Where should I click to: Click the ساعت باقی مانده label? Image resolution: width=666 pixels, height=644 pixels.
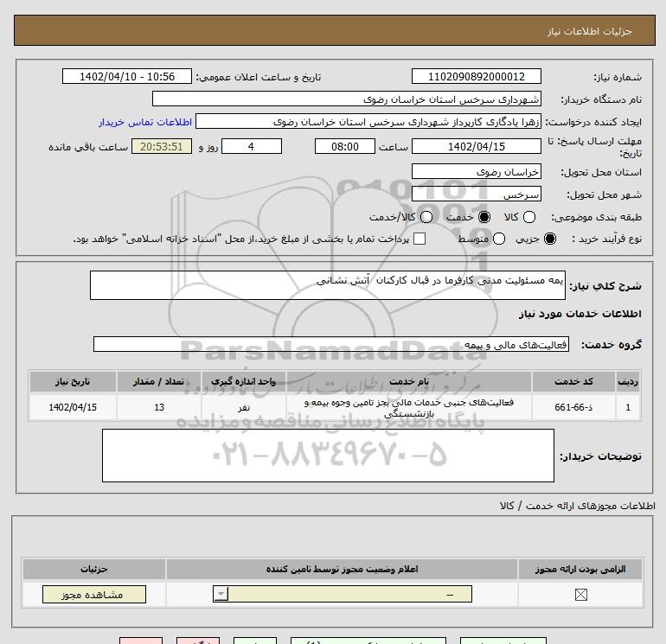tap(88, 146)
